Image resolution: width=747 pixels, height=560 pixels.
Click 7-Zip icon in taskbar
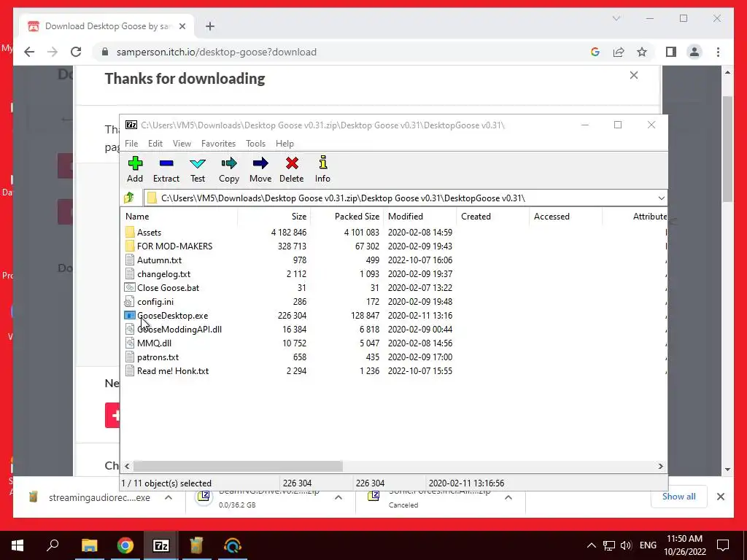(160, 545)
